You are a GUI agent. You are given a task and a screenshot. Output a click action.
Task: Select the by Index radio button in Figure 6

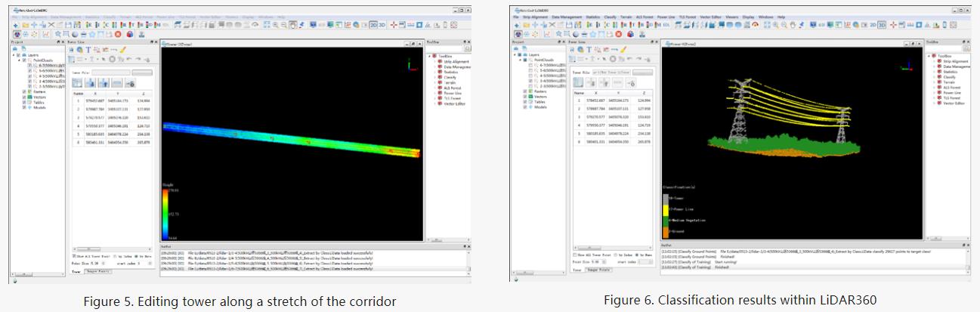click(615, 255)
